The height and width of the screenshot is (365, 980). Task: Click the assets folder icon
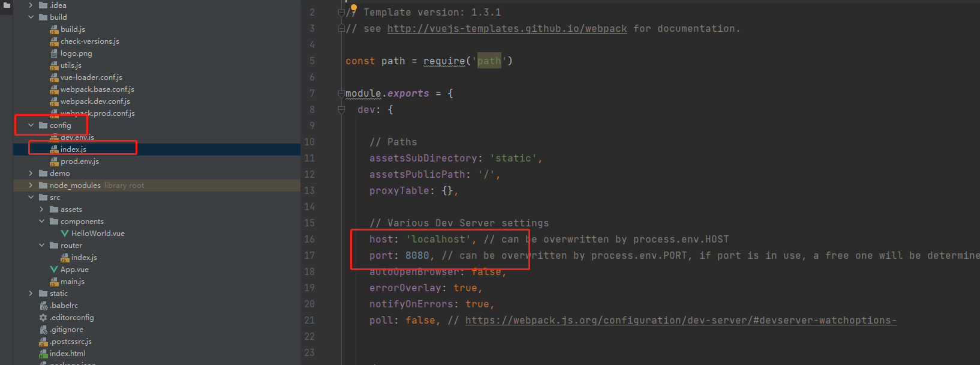(x=54, y=210)
